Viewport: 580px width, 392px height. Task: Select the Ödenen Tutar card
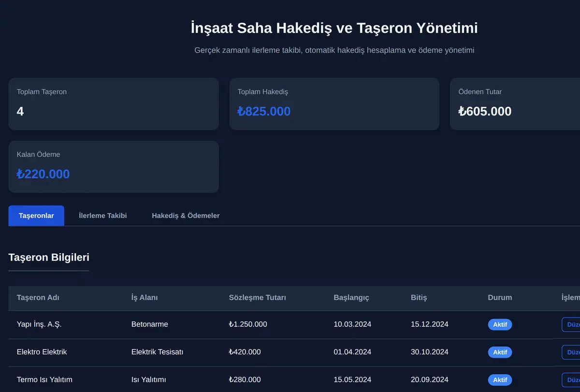(x=515, y=104)
